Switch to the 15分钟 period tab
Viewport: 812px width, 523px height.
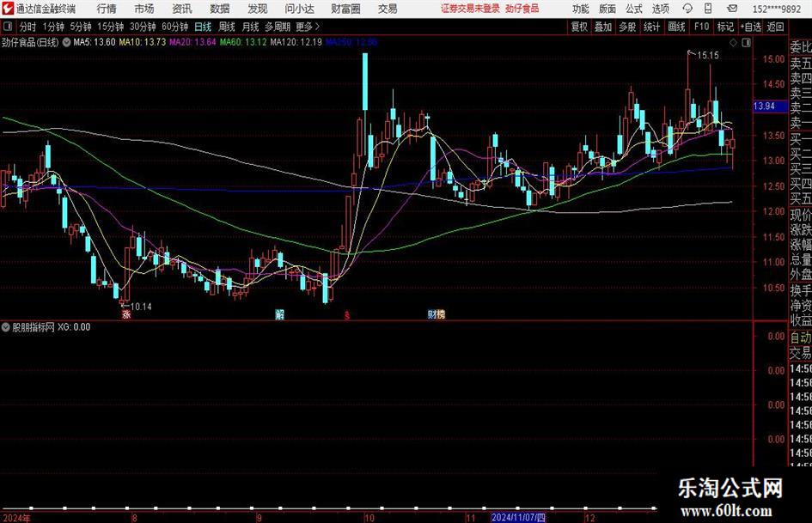tap(110, 27)
